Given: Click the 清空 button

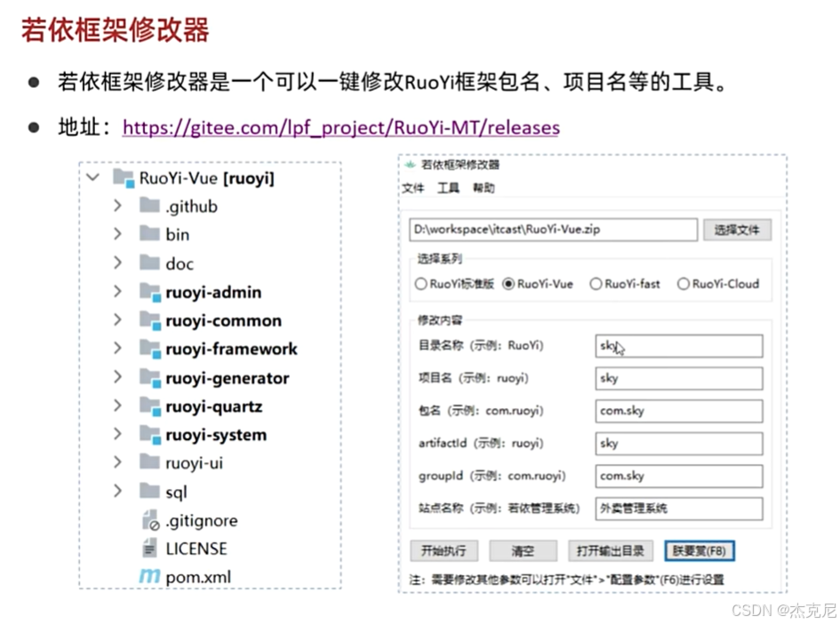Looking at the screenshot, I should tap(523, 550).
